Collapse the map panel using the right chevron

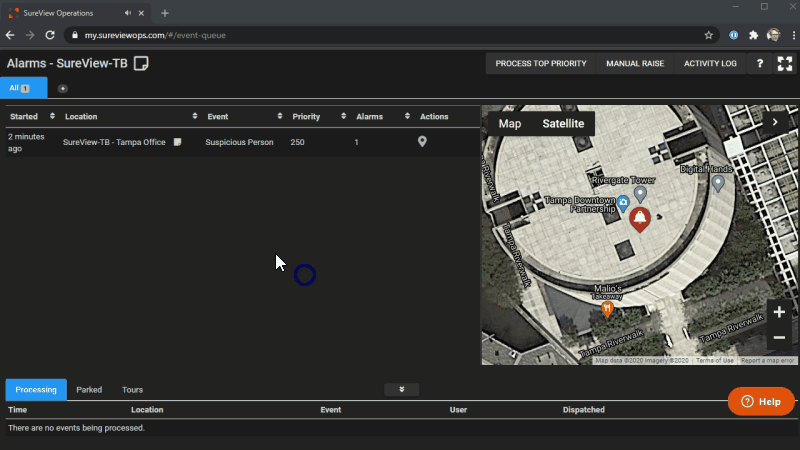(x=775, y=122)
